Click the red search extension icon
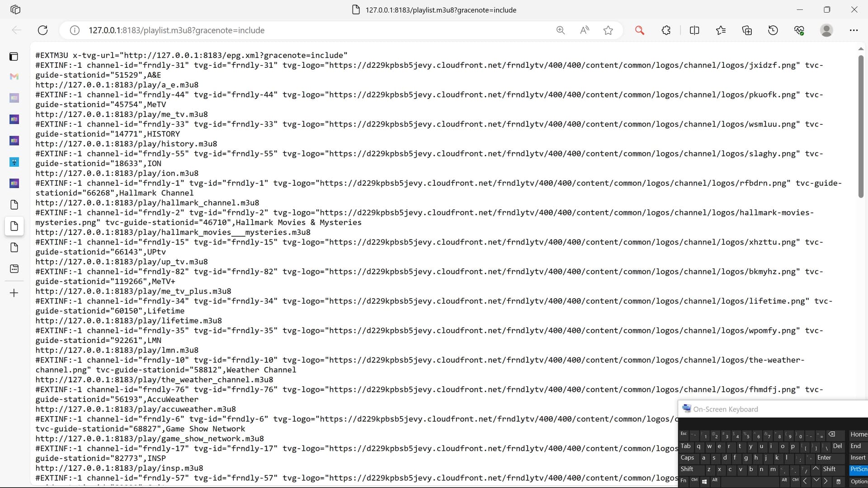 point(639,30)
